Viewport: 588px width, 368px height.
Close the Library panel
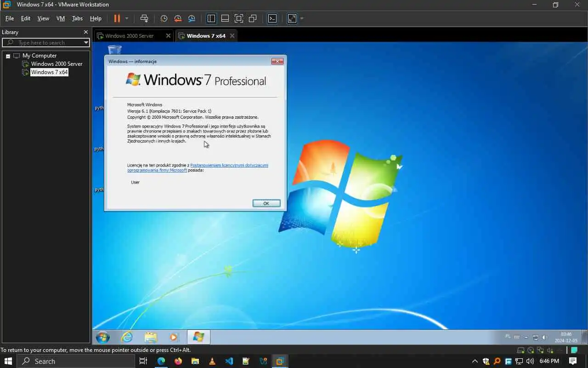[x=85, y=32]
